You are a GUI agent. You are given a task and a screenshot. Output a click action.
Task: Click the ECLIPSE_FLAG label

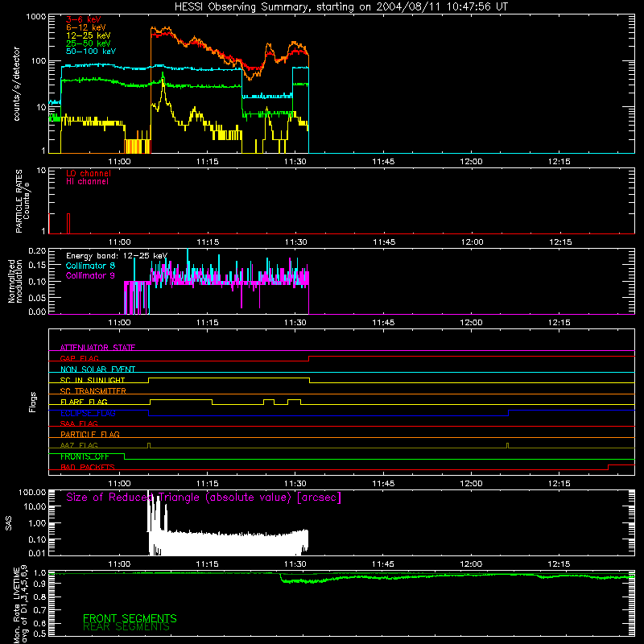click(88, 413)
